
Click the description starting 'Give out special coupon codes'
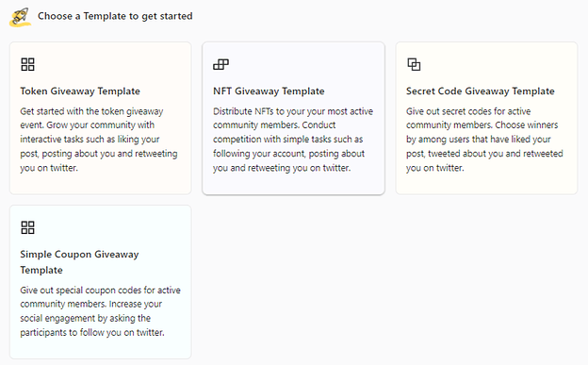pyautogui.click(x=100, y=311)
